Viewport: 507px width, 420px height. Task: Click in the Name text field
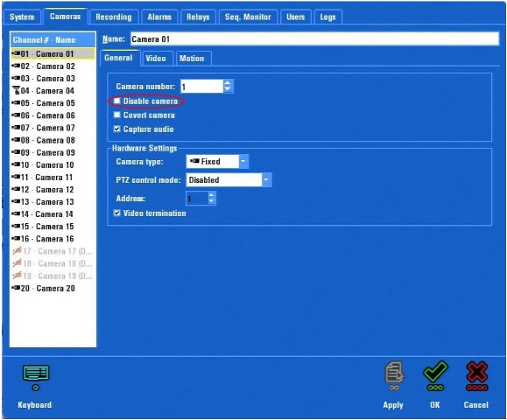(314, 39)
